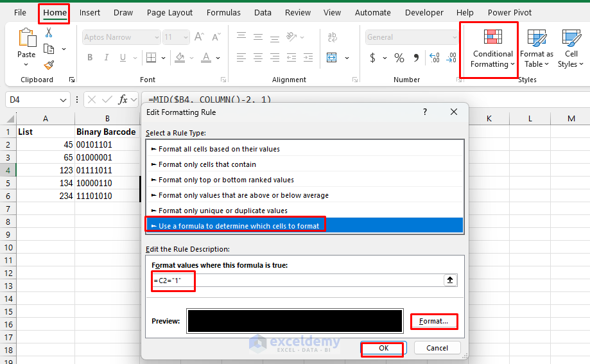
Task: Collapse dialog via formula range arrow
Action: pyautogui.click(x=450, y=280)
